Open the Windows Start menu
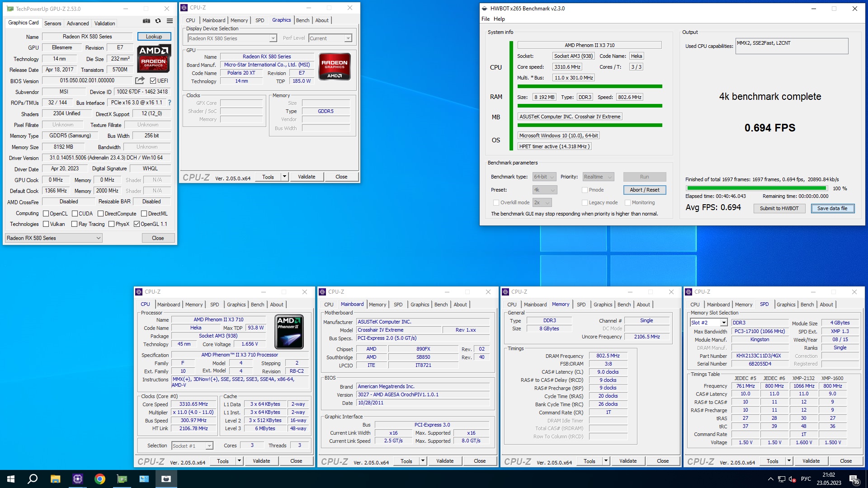Image resolution: width=868 pixels, height=488 pixels. point(11,479)
